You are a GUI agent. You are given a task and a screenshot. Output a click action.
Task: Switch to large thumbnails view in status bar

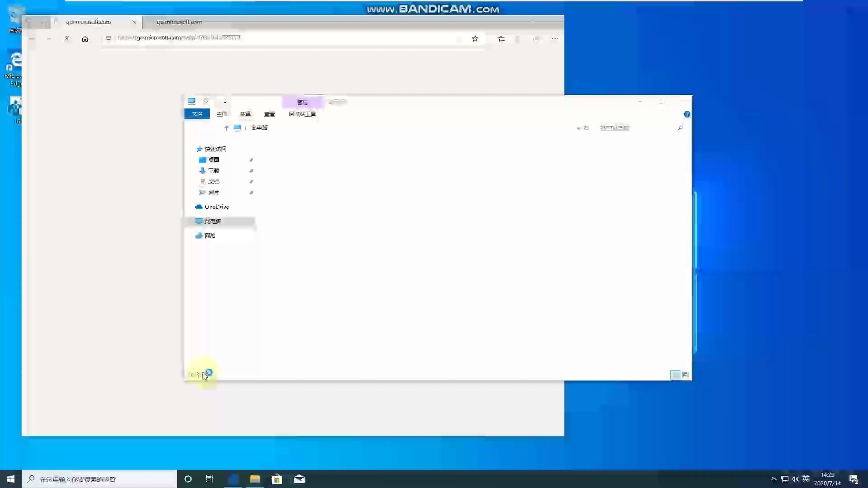pos(675,375)
